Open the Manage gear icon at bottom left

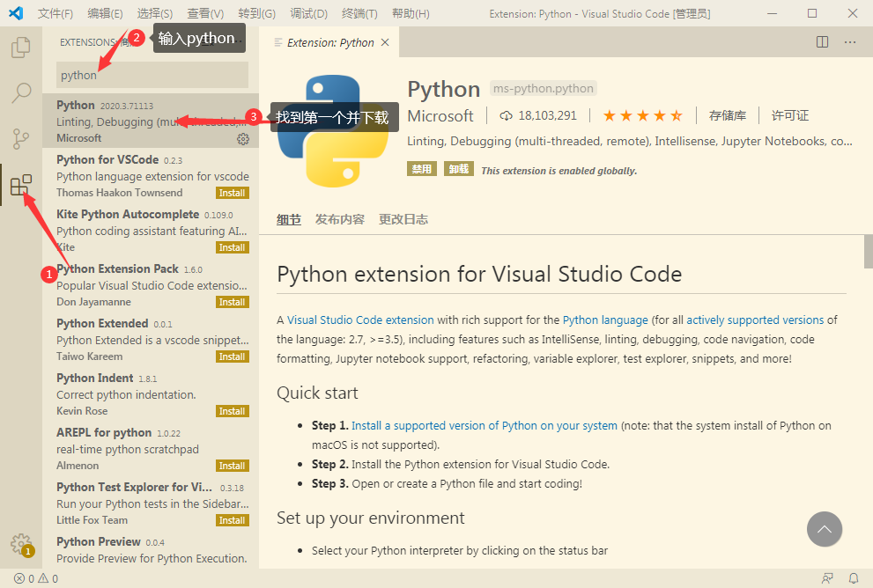point(20,543)
